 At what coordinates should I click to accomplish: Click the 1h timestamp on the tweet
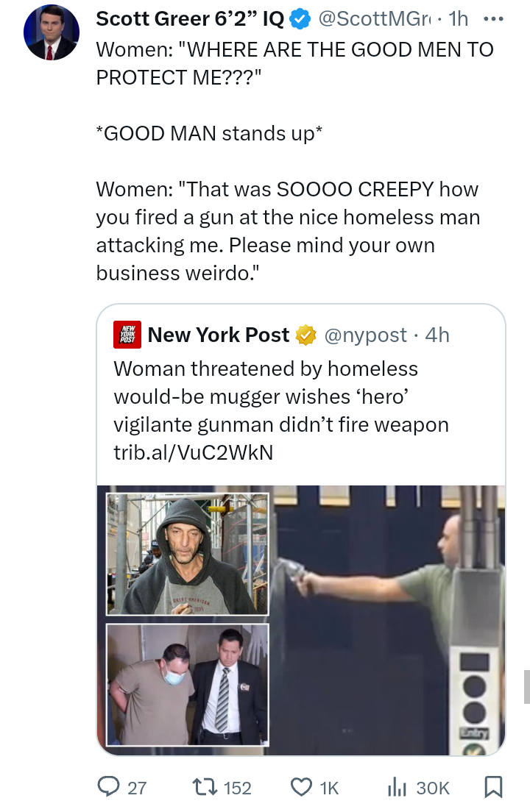tap(458, 20)
